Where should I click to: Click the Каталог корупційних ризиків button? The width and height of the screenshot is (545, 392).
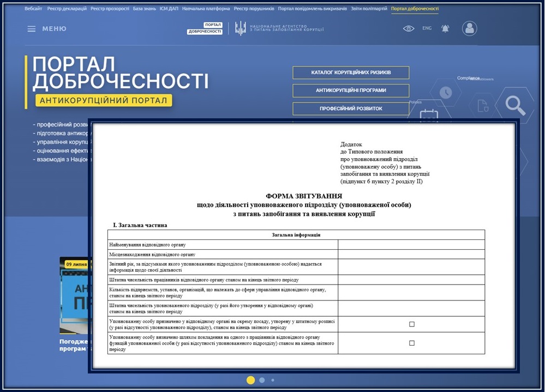click(x=351, y=73)
